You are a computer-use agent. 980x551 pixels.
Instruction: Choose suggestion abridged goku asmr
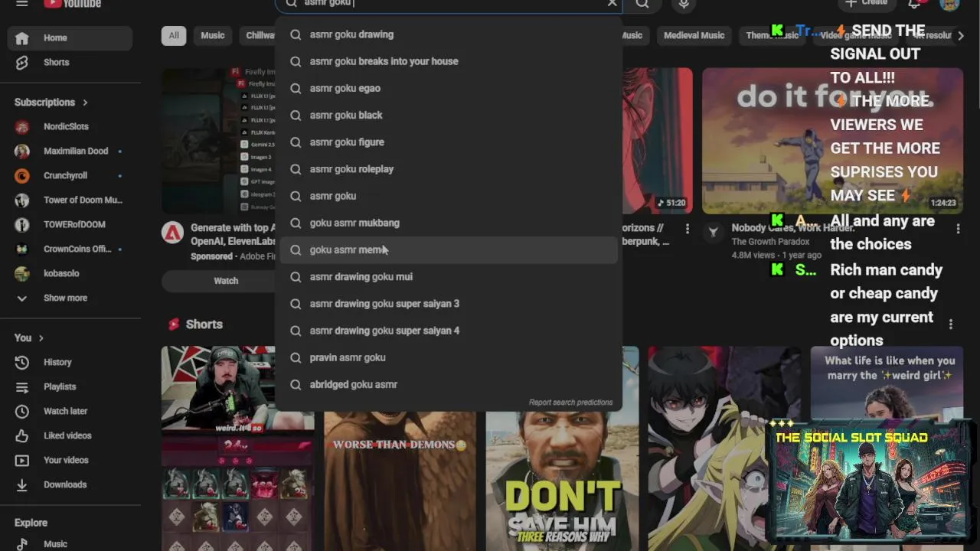(449, 384)
